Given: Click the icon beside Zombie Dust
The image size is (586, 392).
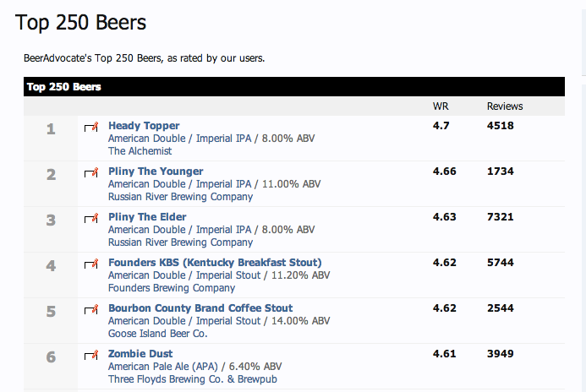Looking at the screenshot, I should (x=91, y=355).
